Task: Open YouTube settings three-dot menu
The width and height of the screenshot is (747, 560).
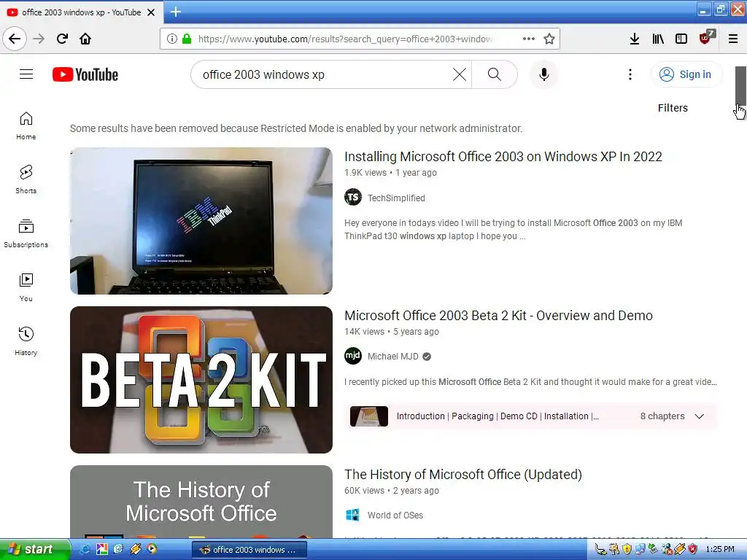Action: coord(630,74)
